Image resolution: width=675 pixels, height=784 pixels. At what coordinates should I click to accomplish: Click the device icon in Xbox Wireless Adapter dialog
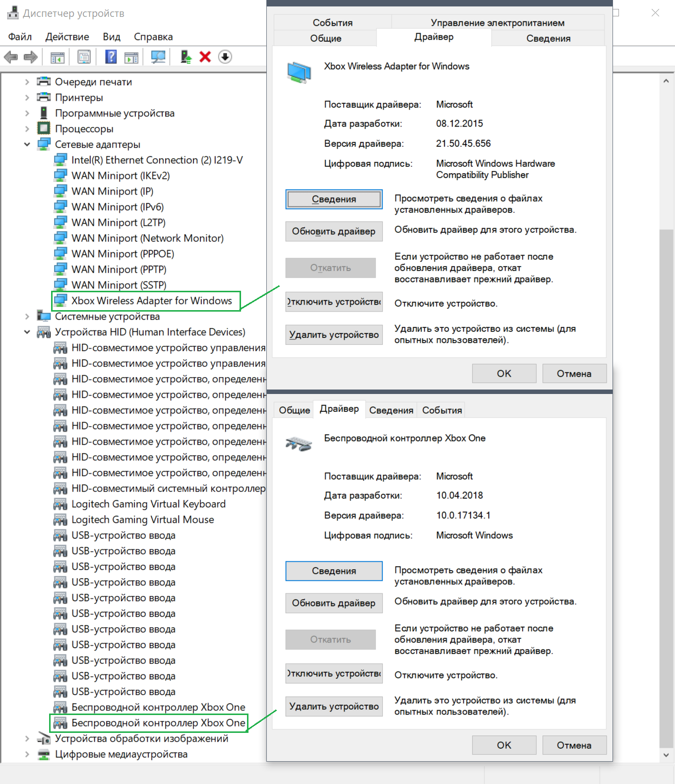coord(299,72)
